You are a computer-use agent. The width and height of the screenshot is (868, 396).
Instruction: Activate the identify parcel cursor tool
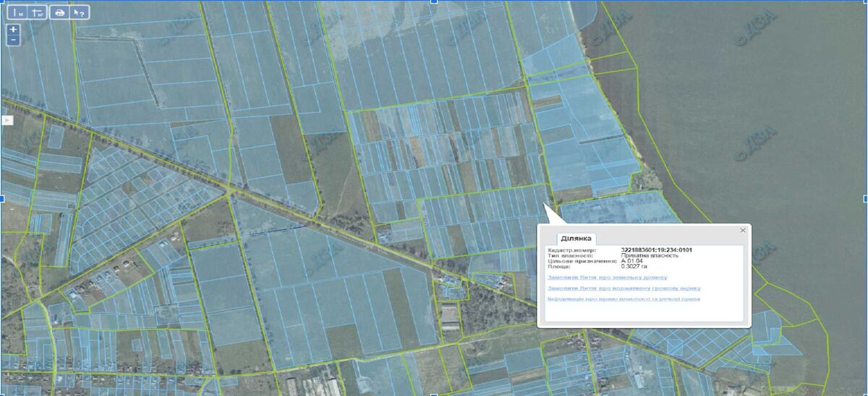[x=80, y=12]
